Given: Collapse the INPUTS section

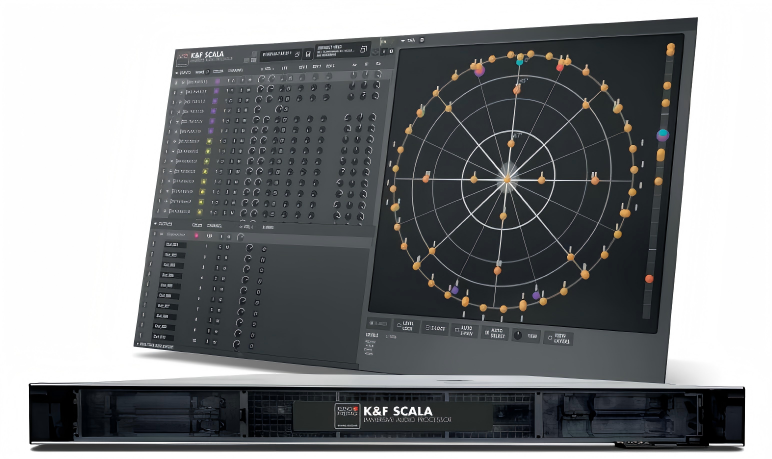Looking at the screenshot, I should (177, 72).
